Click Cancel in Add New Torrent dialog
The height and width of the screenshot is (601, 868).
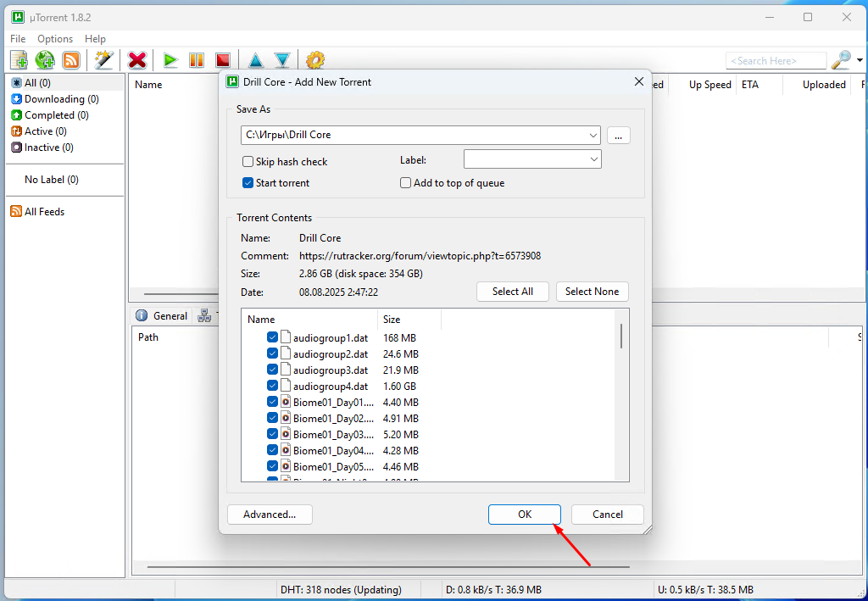[x=607, y=515]
